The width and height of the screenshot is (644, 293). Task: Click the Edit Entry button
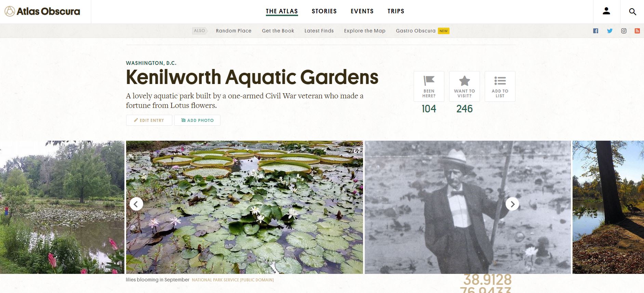[149, 120]
